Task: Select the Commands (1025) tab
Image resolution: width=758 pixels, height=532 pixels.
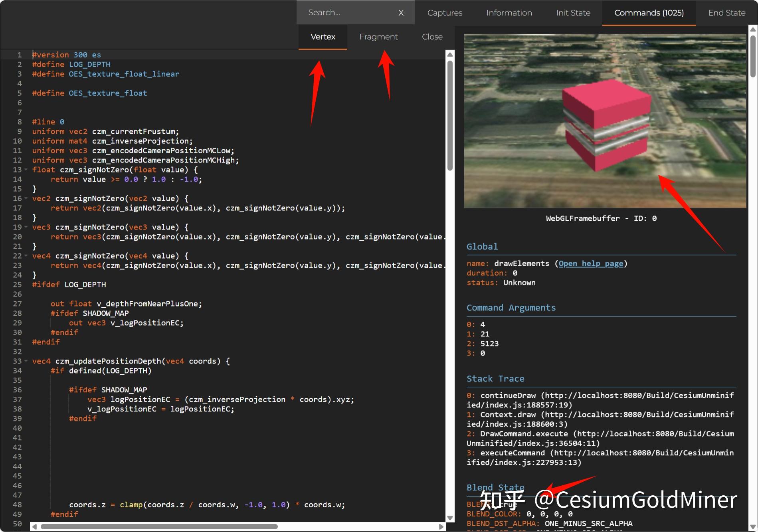Action: 649,12
